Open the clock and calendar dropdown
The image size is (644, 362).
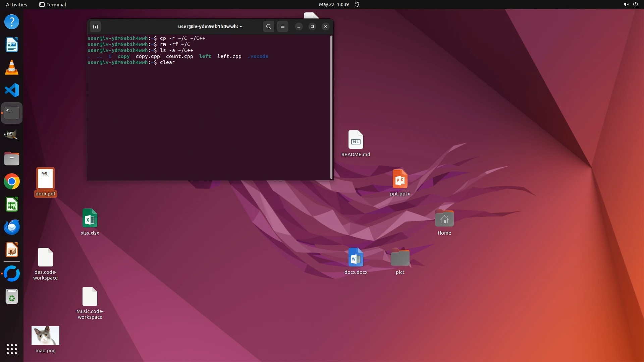point(333,4)
